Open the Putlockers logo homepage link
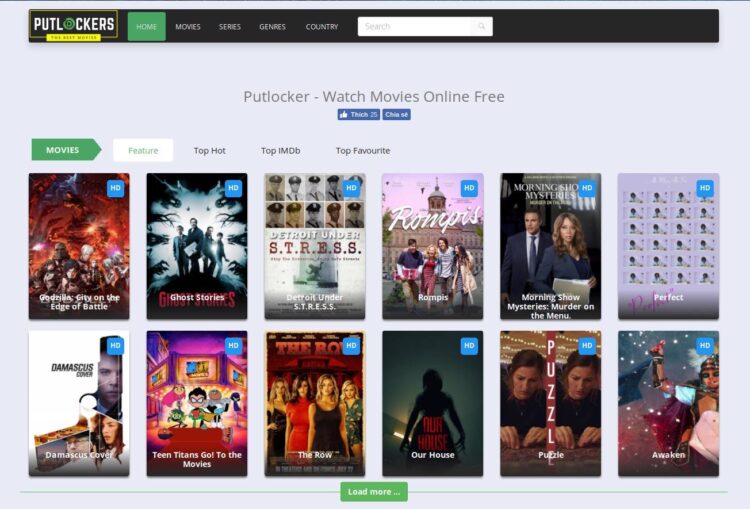The image size is (750, 509). click(73, 26)
